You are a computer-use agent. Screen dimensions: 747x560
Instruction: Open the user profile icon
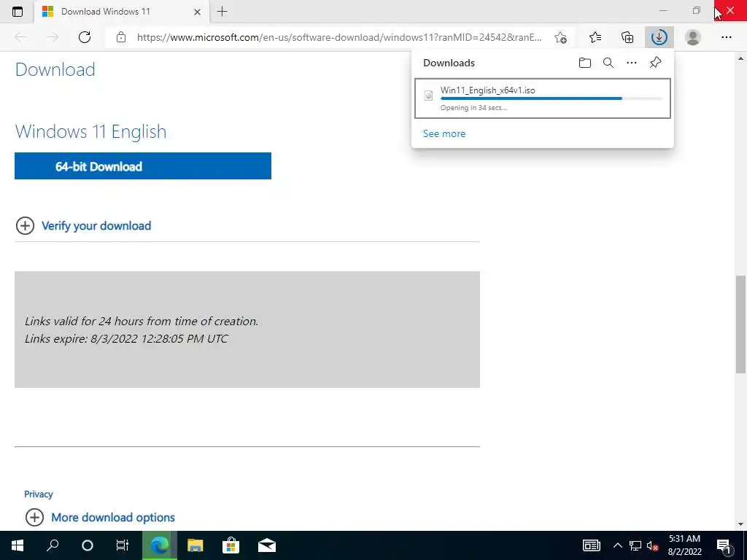693,37
